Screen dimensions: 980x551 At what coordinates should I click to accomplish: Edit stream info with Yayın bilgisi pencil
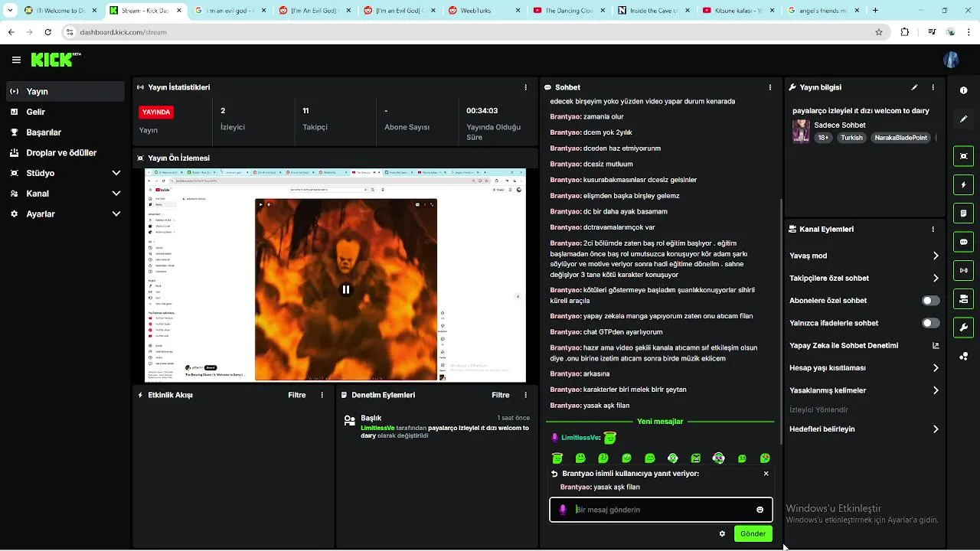coord(914,87)
